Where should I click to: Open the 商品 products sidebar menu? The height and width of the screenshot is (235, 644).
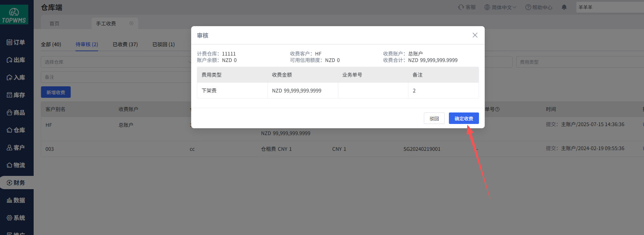(16, 112)
